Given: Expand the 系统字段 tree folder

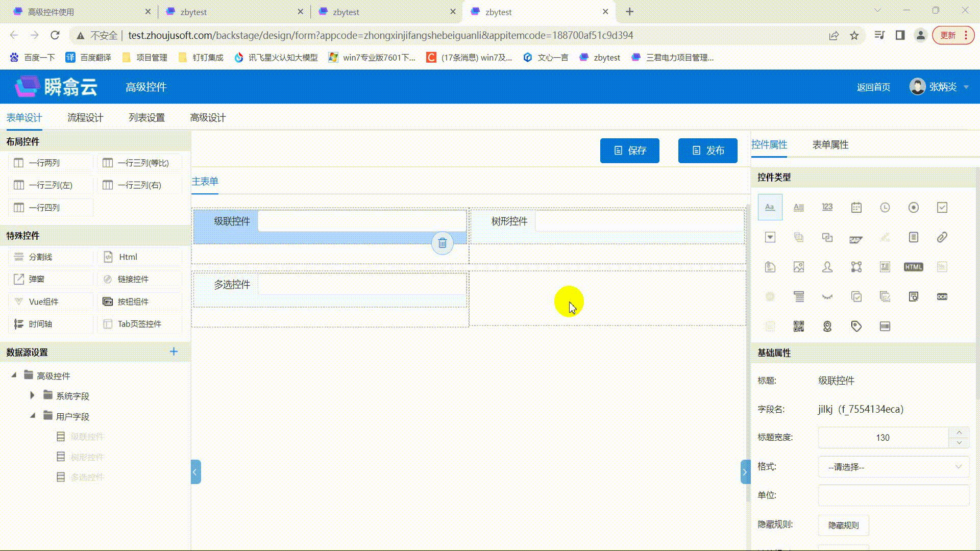Looking at the screenshot, I should pos(32,395).
